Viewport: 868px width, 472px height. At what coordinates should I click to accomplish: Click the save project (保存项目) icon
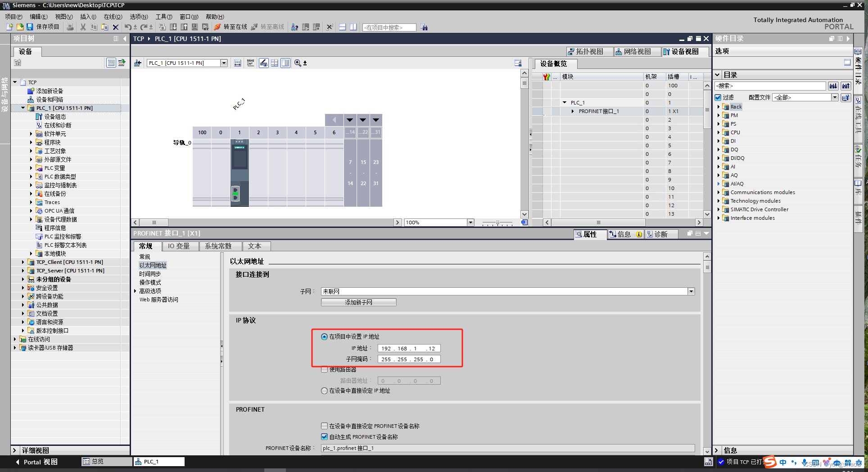point(30,27)
